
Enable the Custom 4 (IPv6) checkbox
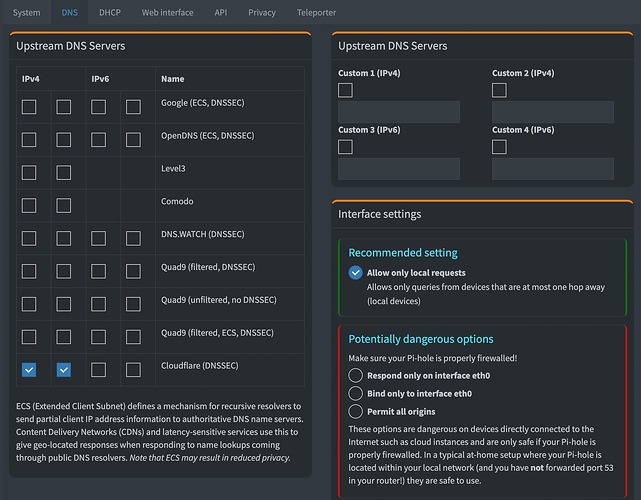pyautogui.click(x=499, y=147)
